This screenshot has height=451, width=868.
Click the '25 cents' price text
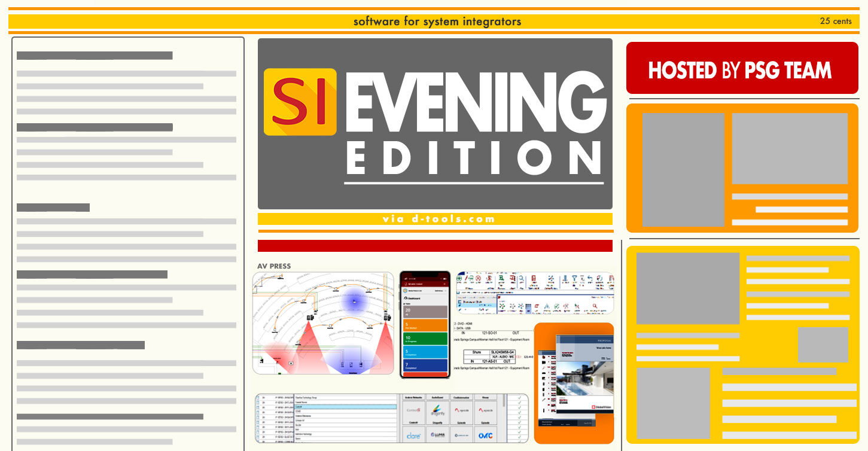tap(836, 21)
